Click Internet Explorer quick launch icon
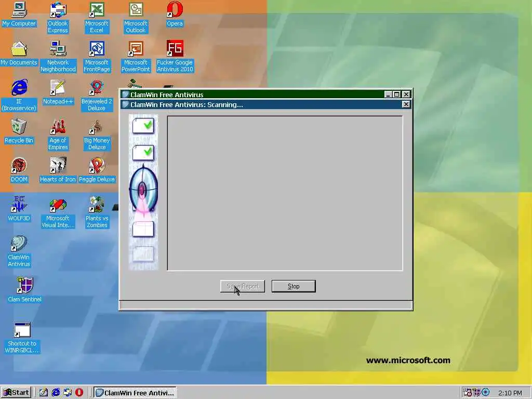 pyautogui.click(x=56, y=392)
